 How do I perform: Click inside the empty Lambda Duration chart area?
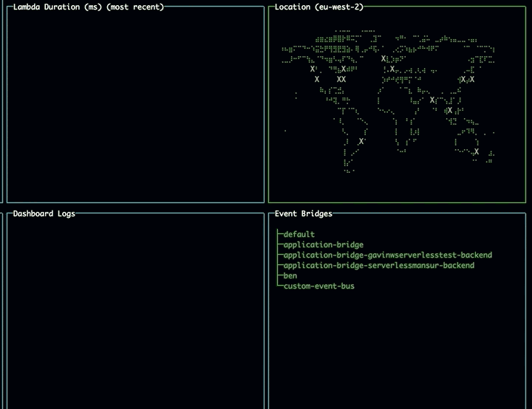[134, 103]
